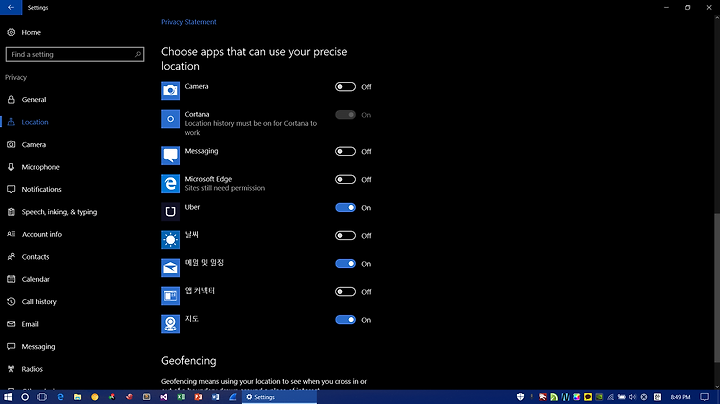This screenshot has width=720, height=404.
Task: Open Windows Defender shield tray icon
Action: pyautogui.click(x=520, y=397)
